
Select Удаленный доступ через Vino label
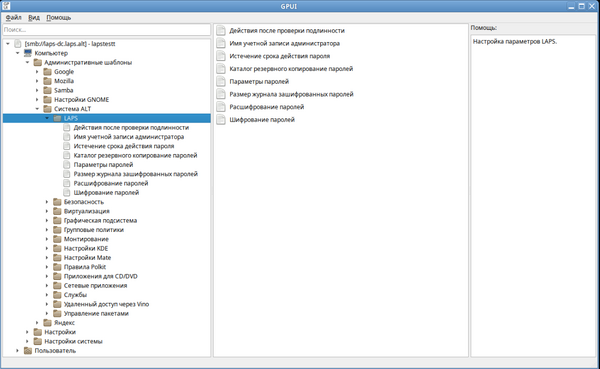point(106,304)
